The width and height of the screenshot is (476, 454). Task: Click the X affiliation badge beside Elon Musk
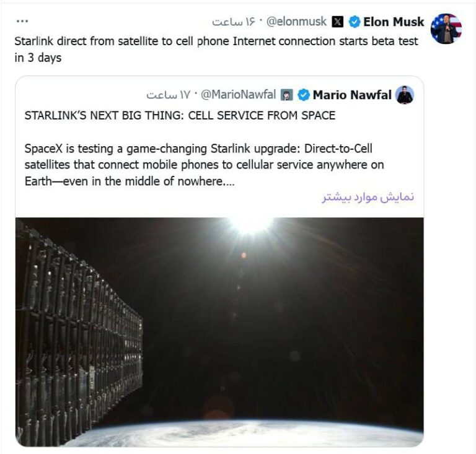point(338,22)
